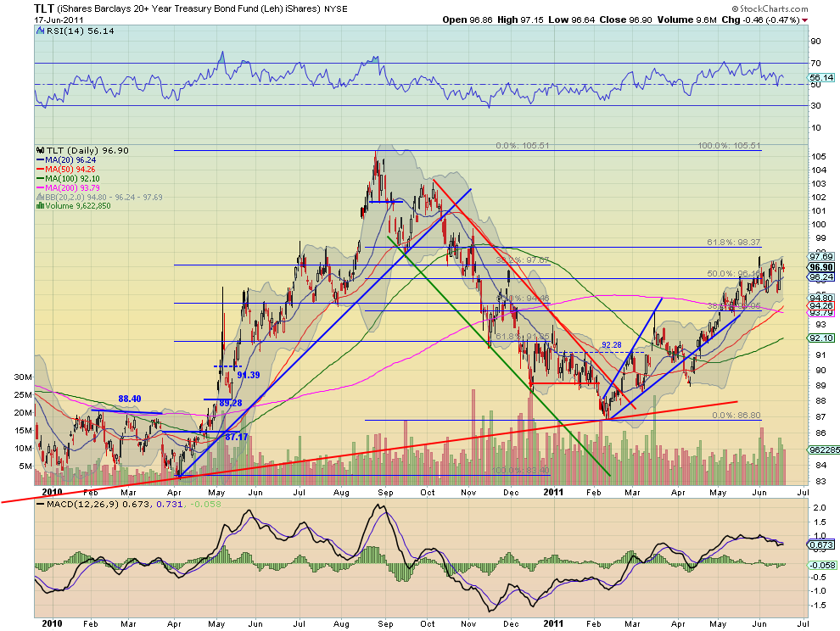Image resolution: width=840 pixels, height=631 pixels.
Task: Click the RSI(14) 56.14 legend label
Action: click(x=80, y=31)
